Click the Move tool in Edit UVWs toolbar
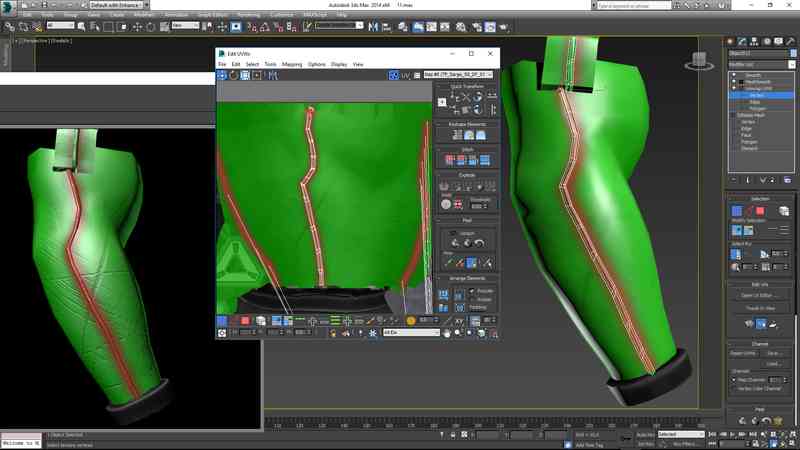The width and height of the screenshot is (800, 450). click(x=222, y=75)
